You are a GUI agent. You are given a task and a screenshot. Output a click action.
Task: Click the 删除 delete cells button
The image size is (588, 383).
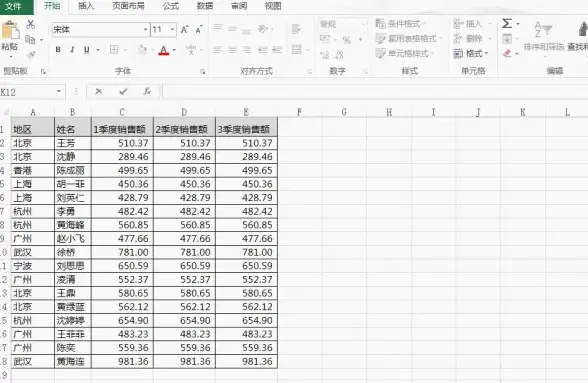click(x=472, y=39)
